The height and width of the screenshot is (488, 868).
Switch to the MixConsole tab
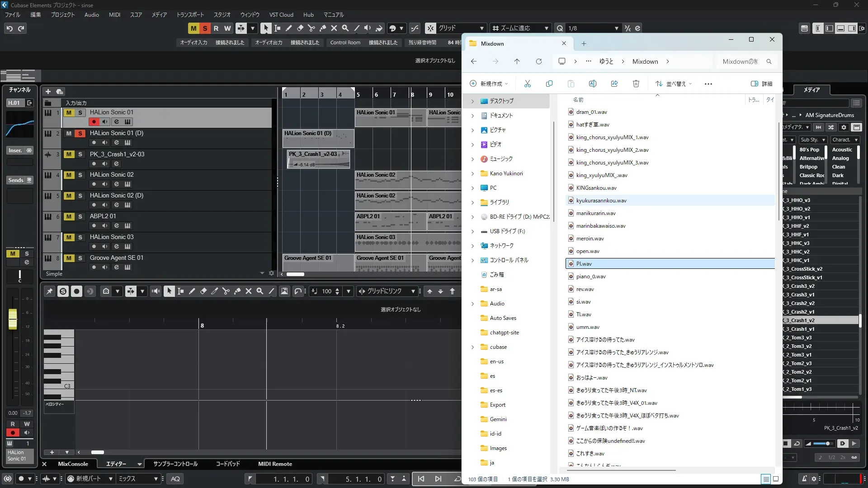pos(73,464)
